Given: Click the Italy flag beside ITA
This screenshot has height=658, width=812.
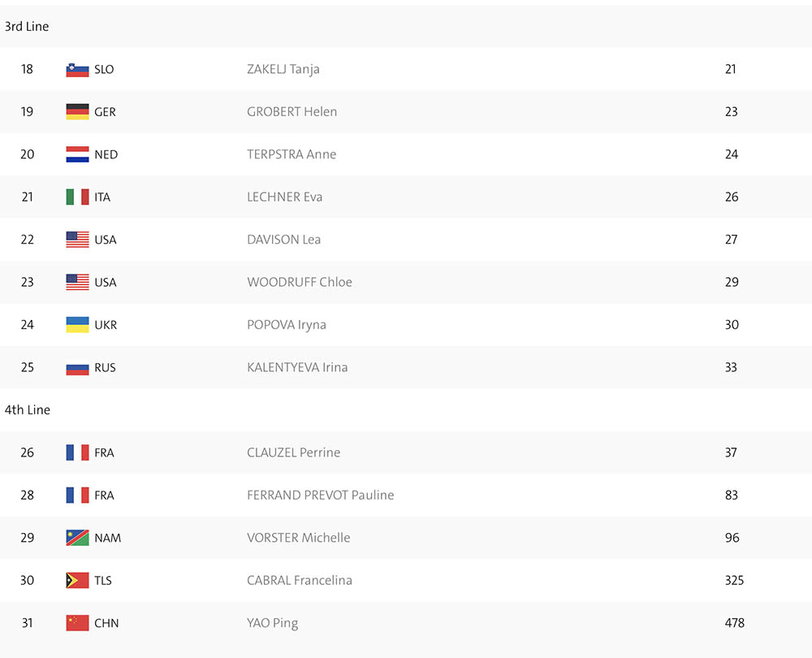Looking at the screenshot, I should (x=77, y=197).
